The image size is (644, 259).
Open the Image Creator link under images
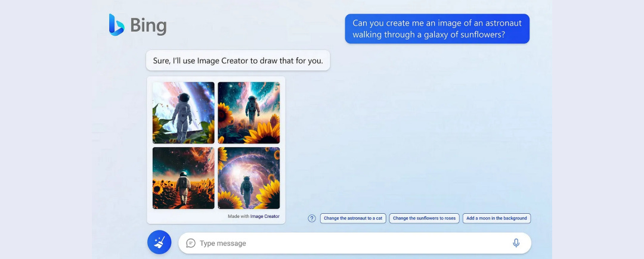coord(265,216)
